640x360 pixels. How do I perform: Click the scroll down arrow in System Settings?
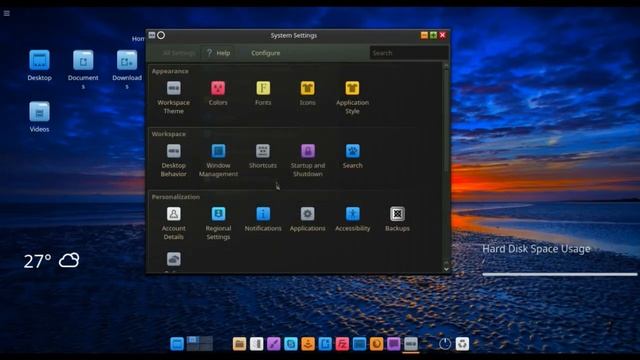tap(446, 269)
